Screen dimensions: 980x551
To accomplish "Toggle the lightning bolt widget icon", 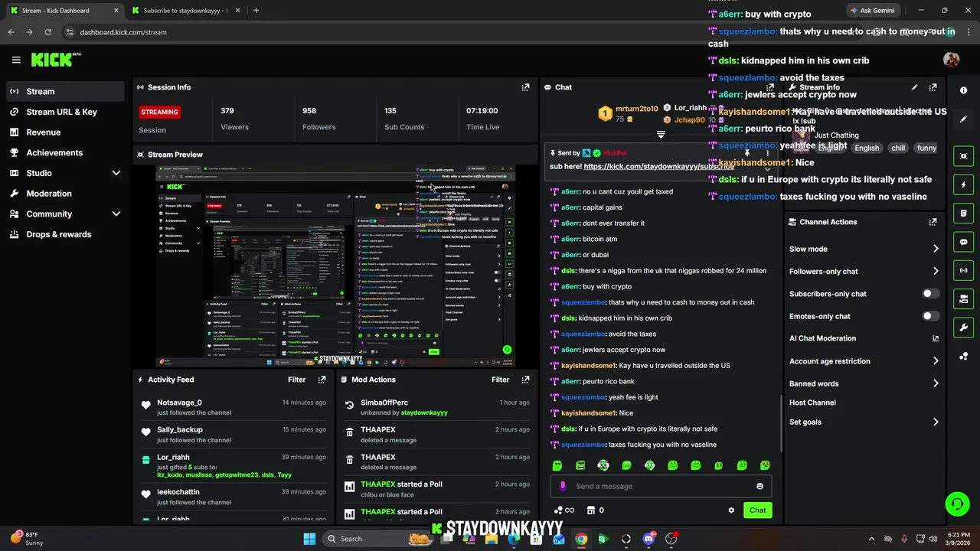I will click(x=963, y=184).
